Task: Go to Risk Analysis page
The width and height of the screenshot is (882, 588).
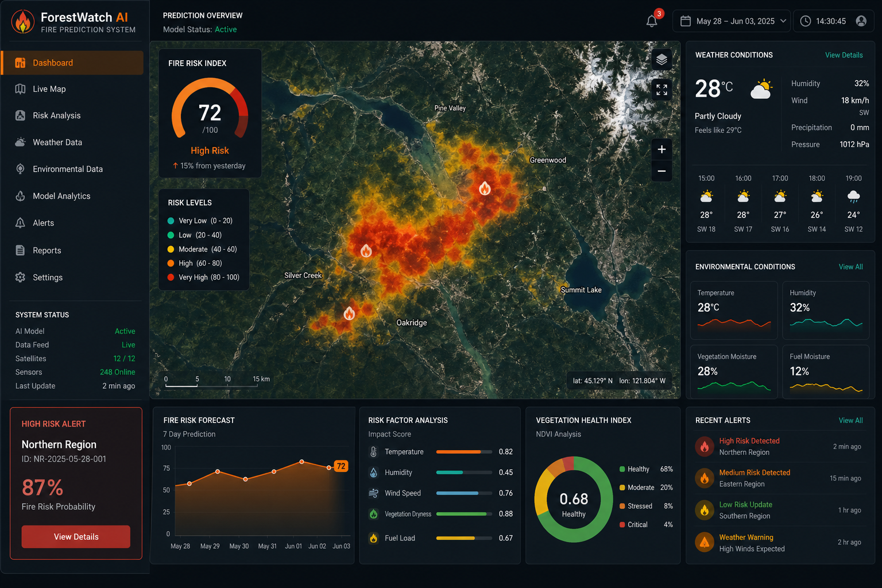Action: tap(72, 115)
